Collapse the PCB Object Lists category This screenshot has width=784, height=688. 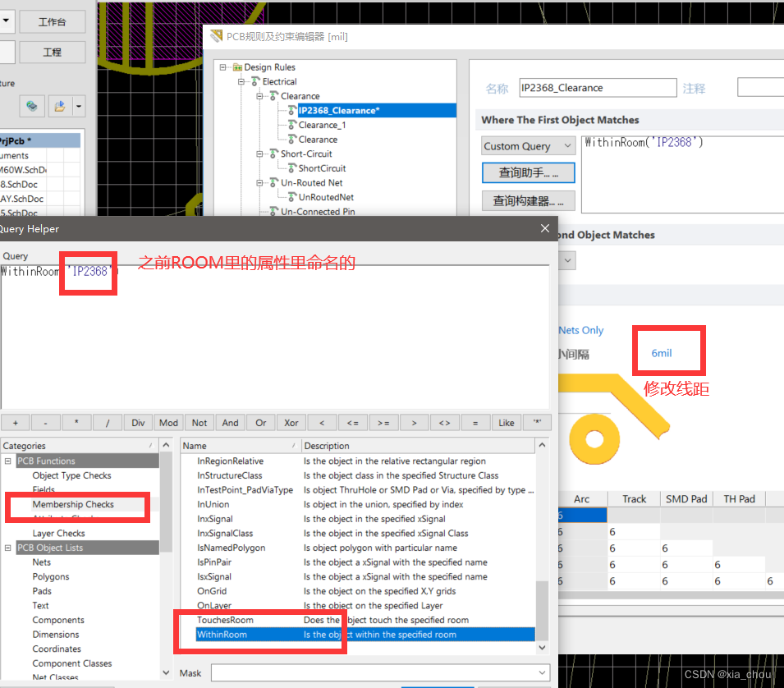pos(8,548)
